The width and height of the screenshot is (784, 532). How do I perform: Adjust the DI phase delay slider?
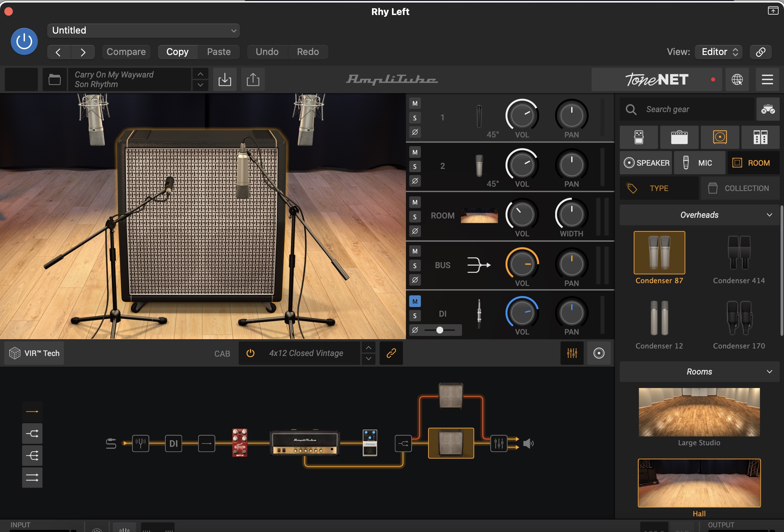[440, 330]
